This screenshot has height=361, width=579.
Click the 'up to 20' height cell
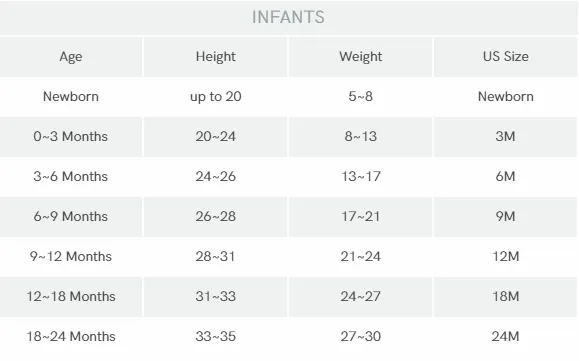pos(216,97)
